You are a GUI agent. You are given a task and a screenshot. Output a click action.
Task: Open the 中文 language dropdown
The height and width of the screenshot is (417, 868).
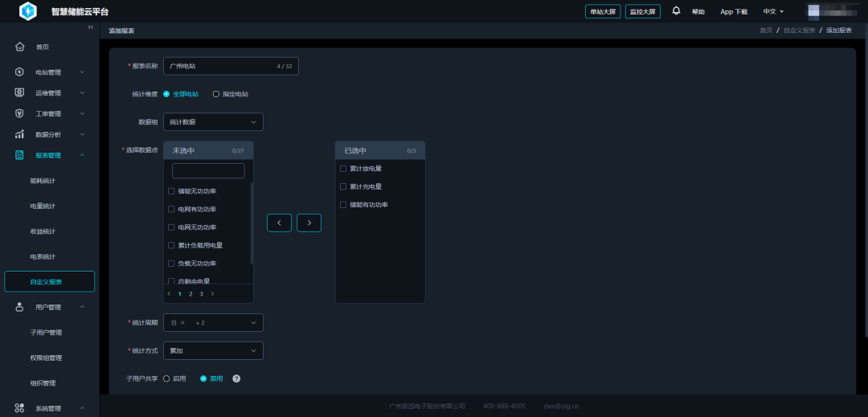tap(772, 11)
